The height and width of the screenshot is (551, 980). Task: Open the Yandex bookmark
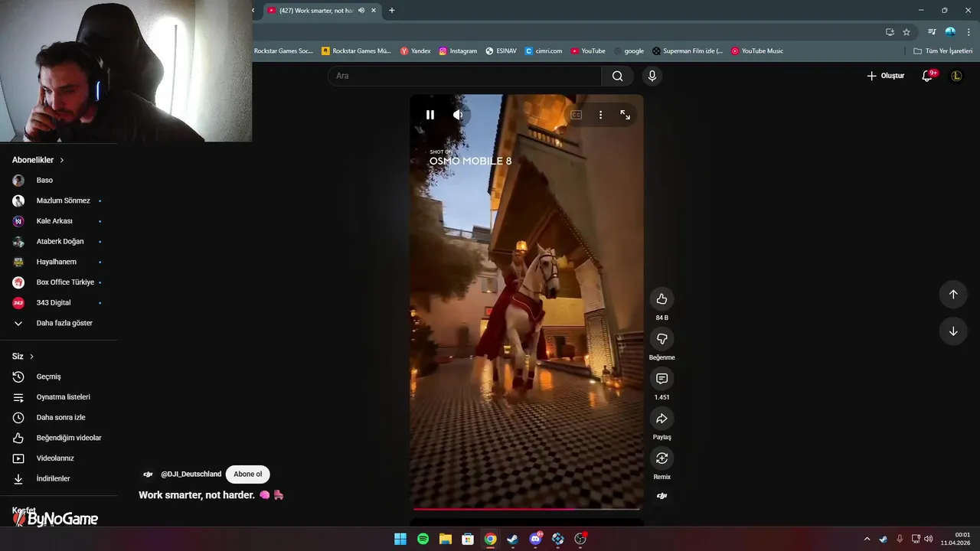[x=416, y=51]
